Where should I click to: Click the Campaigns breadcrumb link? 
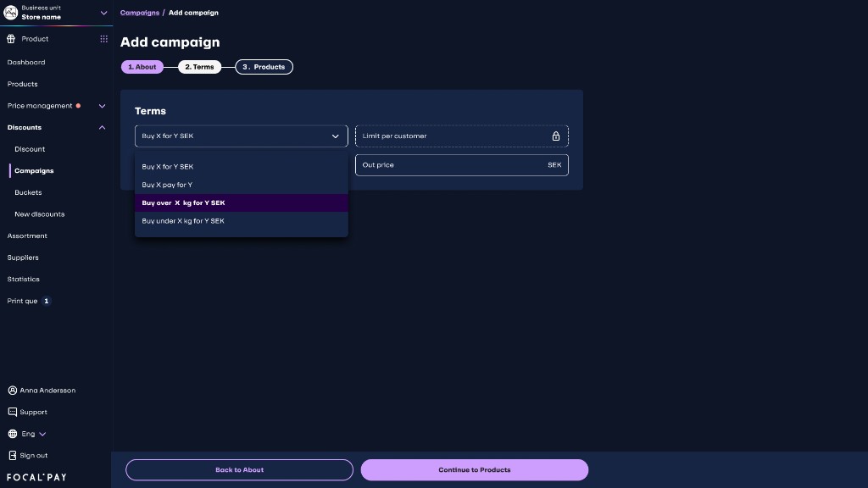click(140, 13)
